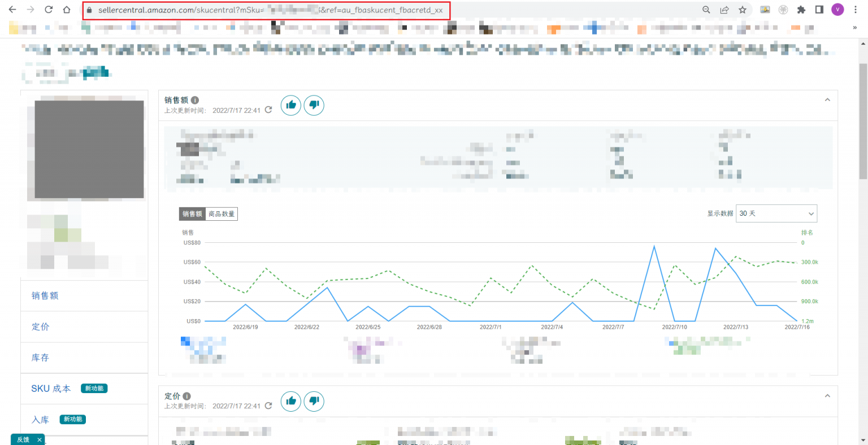
Task: Click the 300.0k ranking axis label
Action: pyautogui.click(x=810, y=262)
